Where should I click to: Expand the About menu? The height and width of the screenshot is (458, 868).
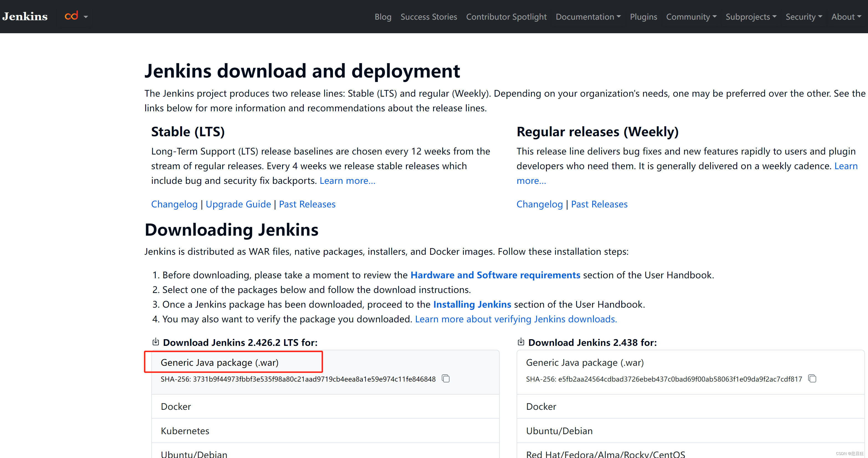tap(846, 17)
